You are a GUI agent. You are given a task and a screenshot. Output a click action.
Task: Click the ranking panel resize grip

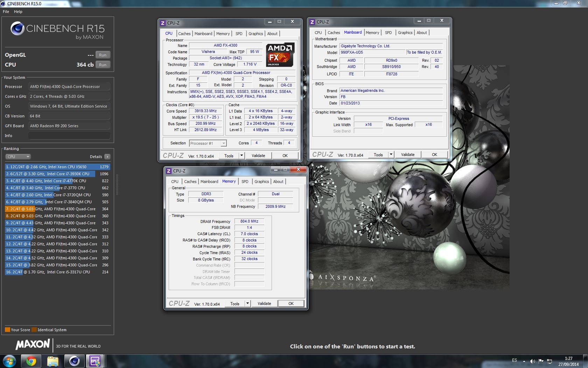(x=117, y=184)
